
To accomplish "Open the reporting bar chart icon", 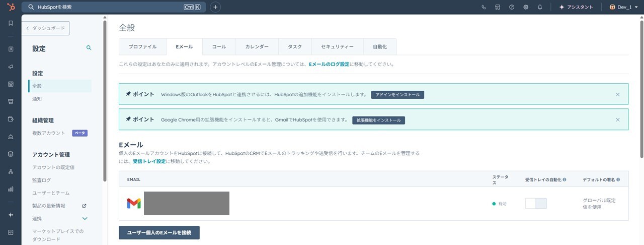I will pyautogui.click(x=11, y=189).
